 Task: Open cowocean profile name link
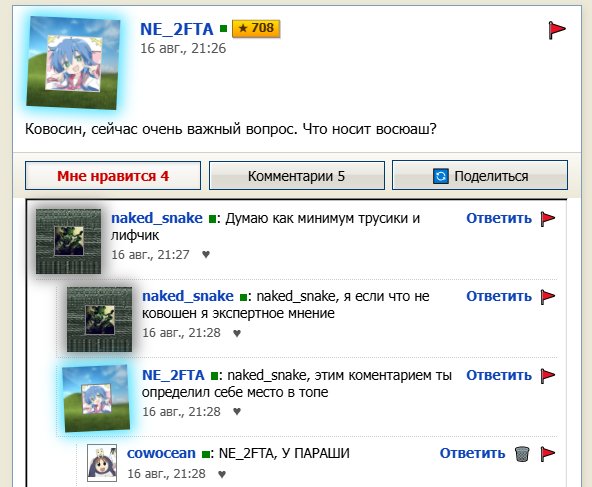[161, 453]
